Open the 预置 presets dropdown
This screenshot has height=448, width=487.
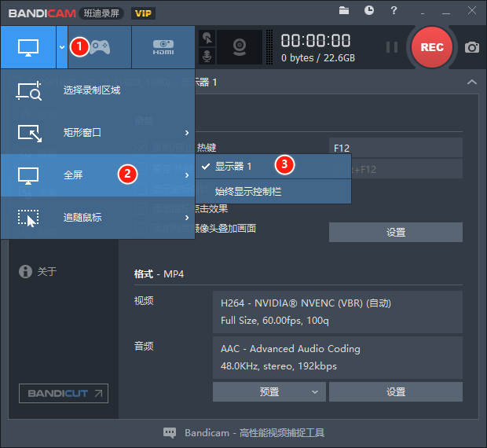click(x=269, y=391)
